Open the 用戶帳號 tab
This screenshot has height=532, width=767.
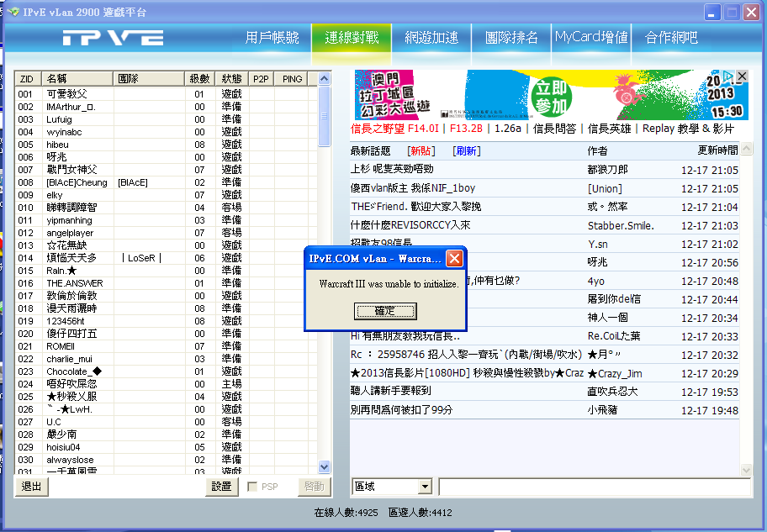(272, 37)
